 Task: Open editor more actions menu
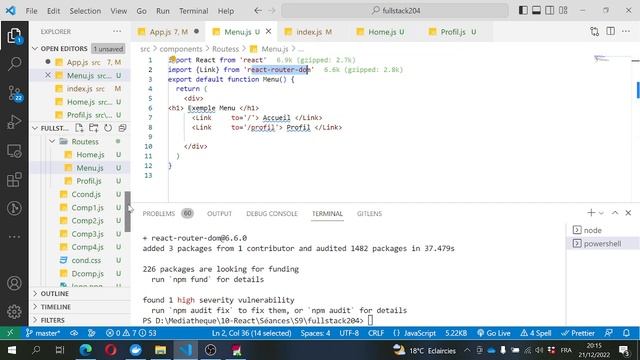tap(626, 31)
